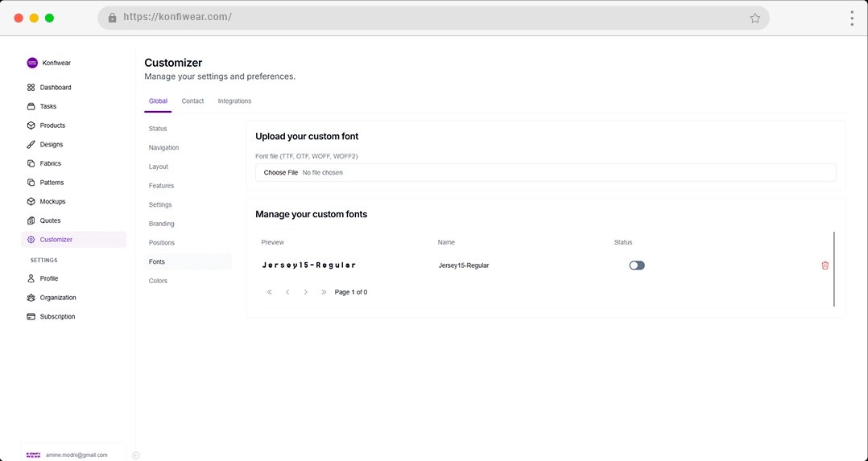The height and width of the screenshot is (461, 868).
Task: Open Products cube icon
Action: [x=31, y=126]
